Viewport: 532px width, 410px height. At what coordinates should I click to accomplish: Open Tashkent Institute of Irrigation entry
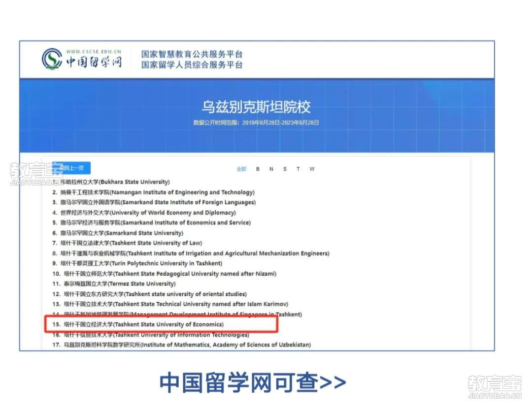[x=191, y=253]
